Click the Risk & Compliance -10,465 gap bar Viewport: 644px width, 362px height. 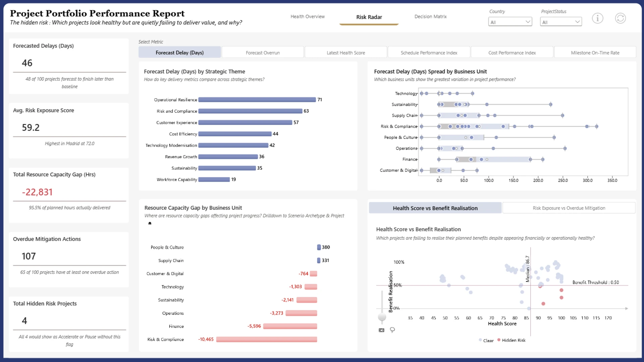[x=267, y=339]
